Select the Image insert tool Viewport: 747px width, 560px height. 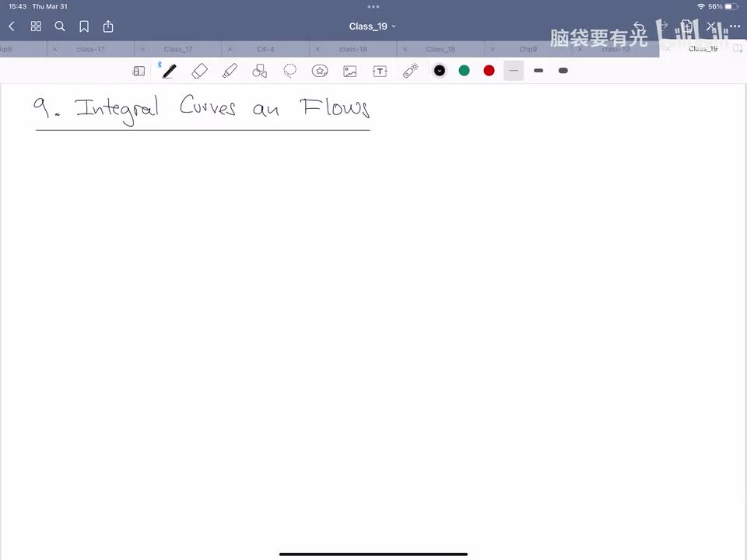coord(350,72)
